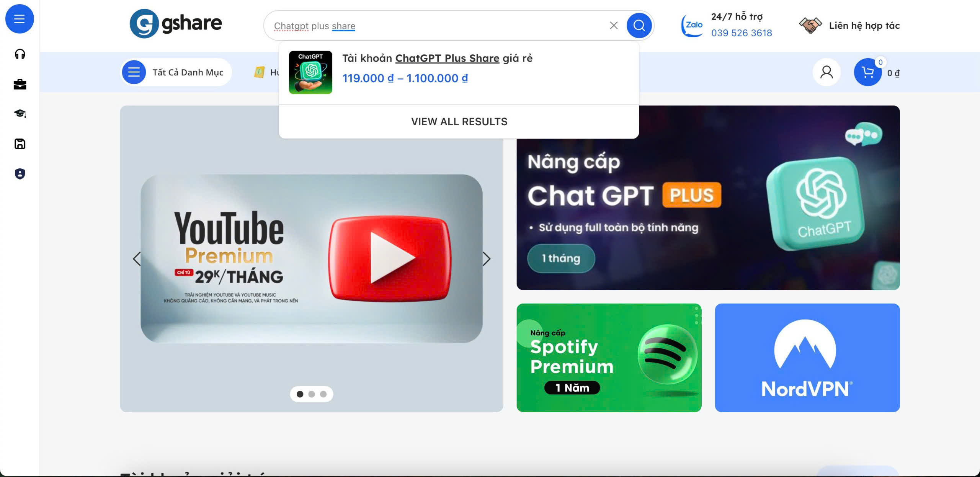The height and width of the screenshot is (477, 980).
Task: Click the handshake partnership icon
Action: [x=810, y=26]
